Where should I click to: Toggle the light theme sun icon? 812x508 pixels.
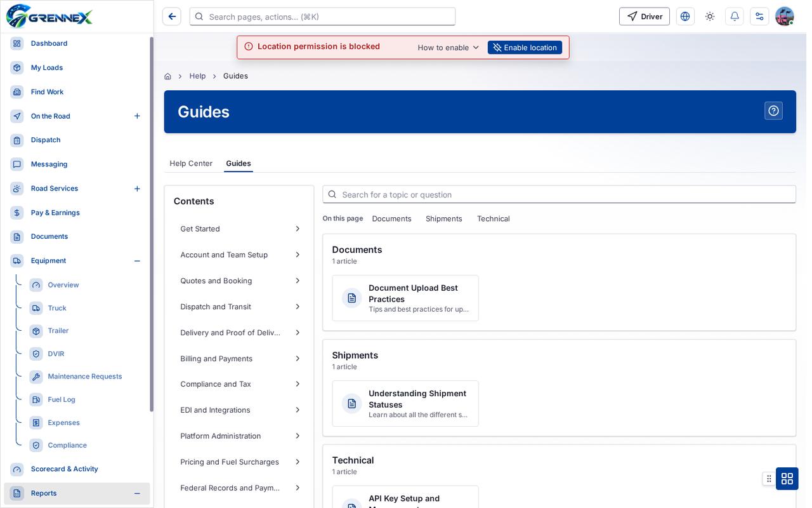[710, 17]
